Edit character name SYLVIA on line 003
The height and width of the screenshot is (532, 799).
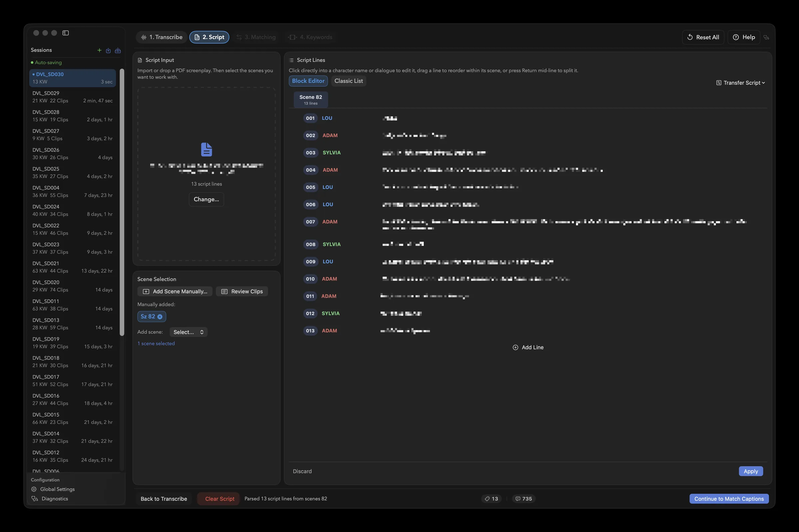click(331, 153)
